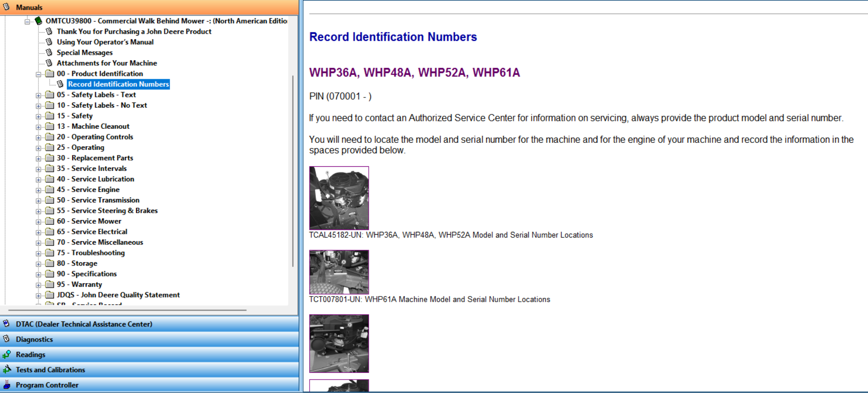Click folder icon of 75 - Troubleshooting
Viewport: 868px width, 393px height.
[50, 252]
